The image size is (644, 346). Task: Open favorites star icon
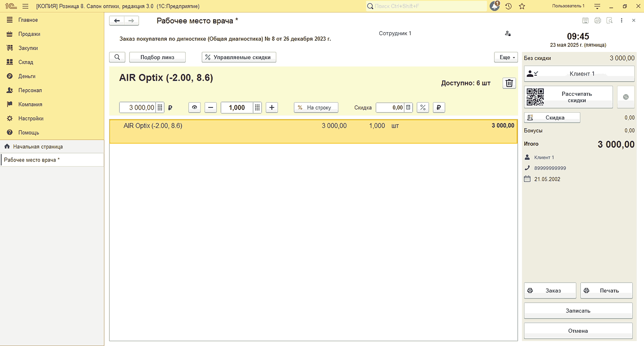[x=522, y=6]
